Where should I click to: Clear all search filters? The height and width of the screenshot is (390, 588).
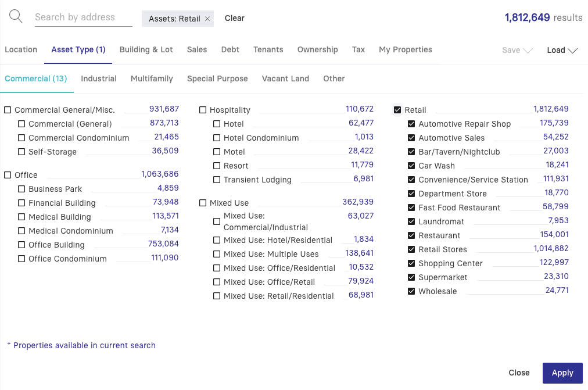coord(235,18)
